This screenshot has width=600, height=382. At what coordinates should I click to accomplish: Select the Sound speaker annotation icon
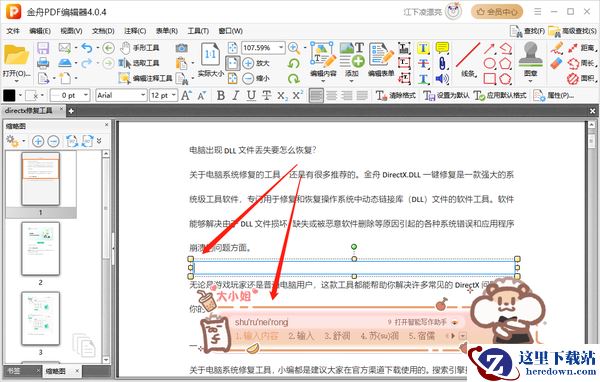(442, 78)
